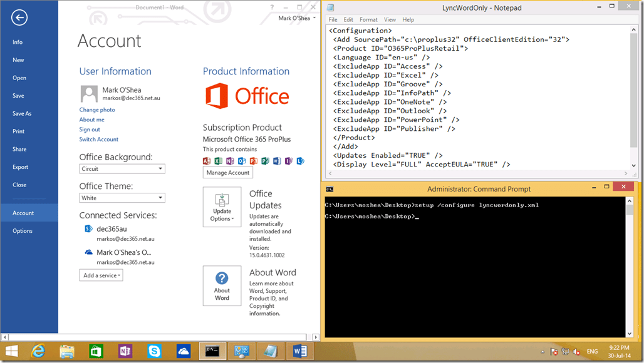Image resolution: width=644 pixels, height=363 pixels.
Task: Click the Switch Account link
Action: point(98,140)
